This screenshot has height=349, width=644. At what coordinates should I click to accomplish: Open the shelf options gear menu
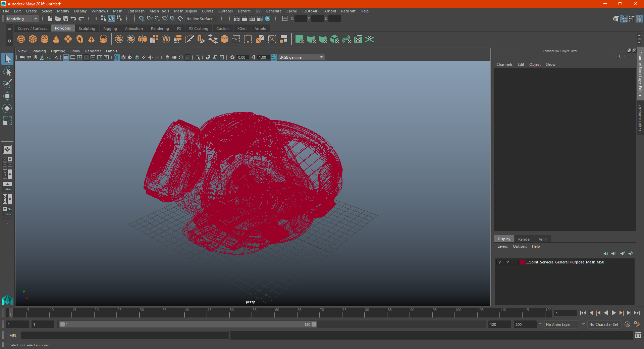(x=9, y=41)
